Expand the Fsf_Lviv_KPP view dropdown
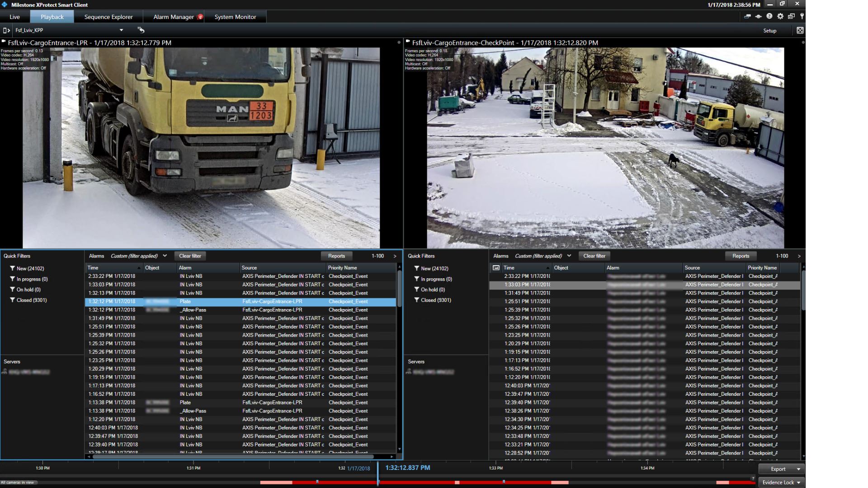The height and width of the screenshot is (488, 868). (121, 30)
